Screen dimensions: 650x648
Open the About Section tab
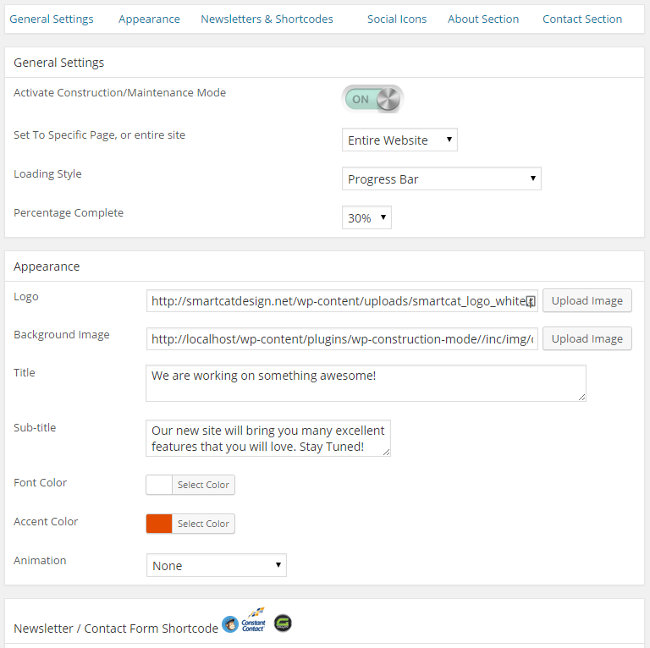483,19
